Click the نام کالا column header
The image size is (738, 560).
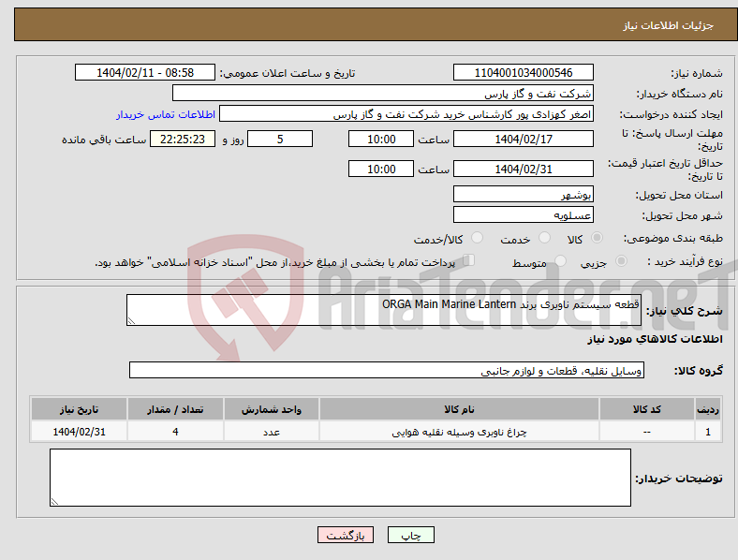[x=459, y=409]
